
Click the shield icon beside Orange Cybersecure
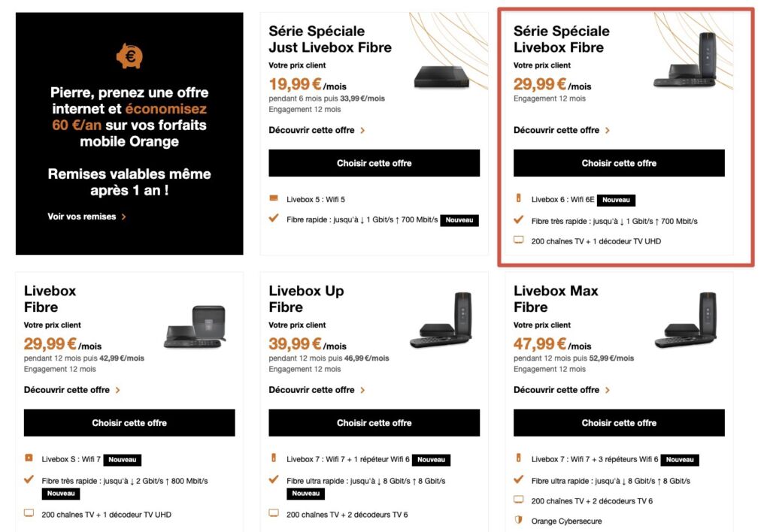click(x=518, y=520)
